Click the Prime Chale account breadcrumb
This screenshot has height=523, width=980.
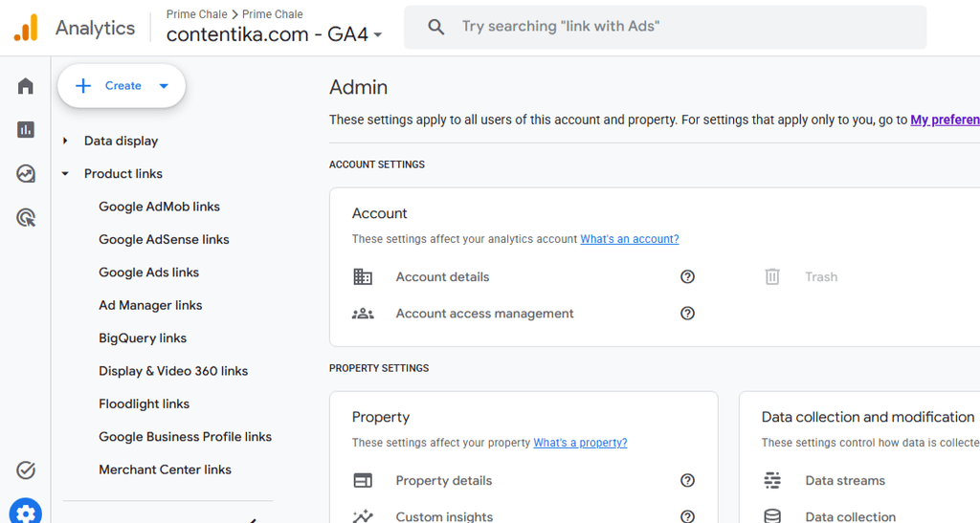[196, 13]
